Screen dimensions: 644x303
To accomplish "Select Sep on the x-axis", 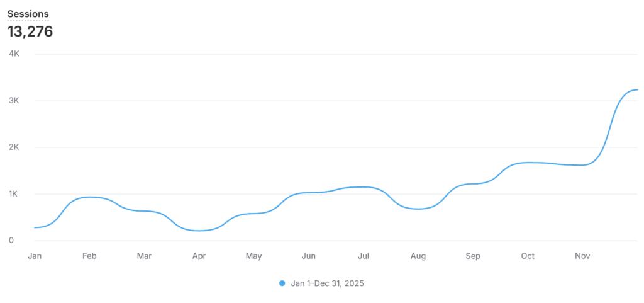I will coord(473,256).
